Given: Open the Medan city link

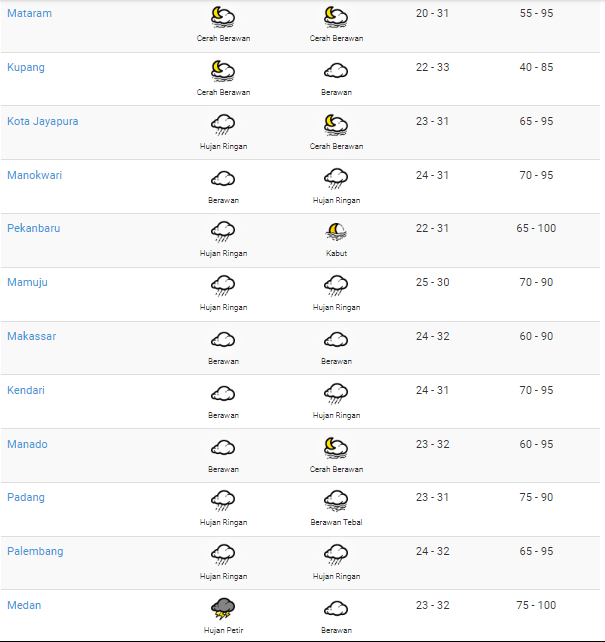Looking at the screenshot, I should pyautogui.click(x=24, y=606).
